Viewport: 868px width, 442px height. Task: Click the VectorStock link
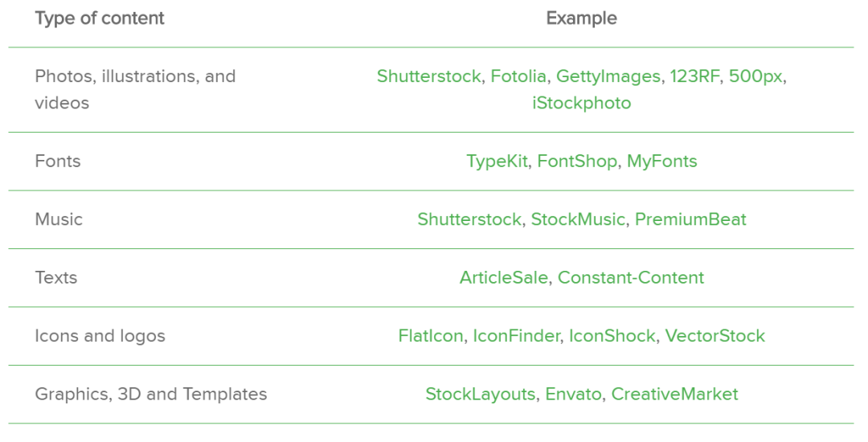point(714,336)
